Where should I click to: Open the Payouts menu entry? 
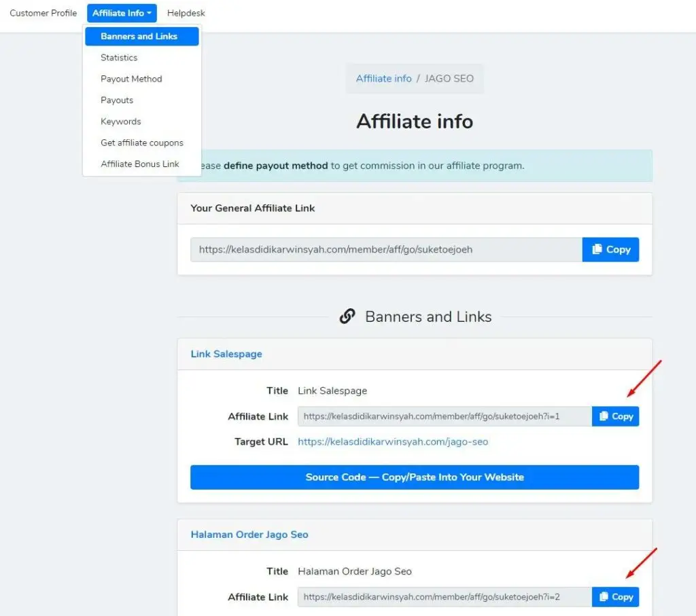117,101
